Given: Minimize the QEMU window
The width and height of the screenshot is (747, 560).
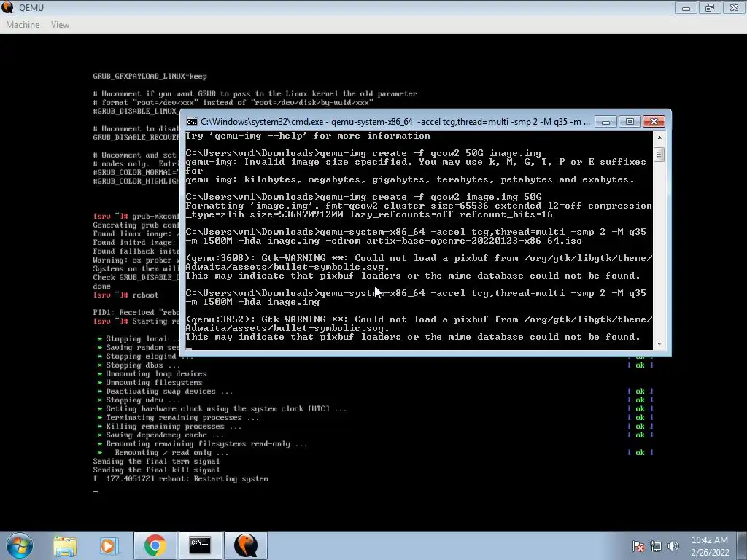Looking at the screenshot, I should coord(686,7).
